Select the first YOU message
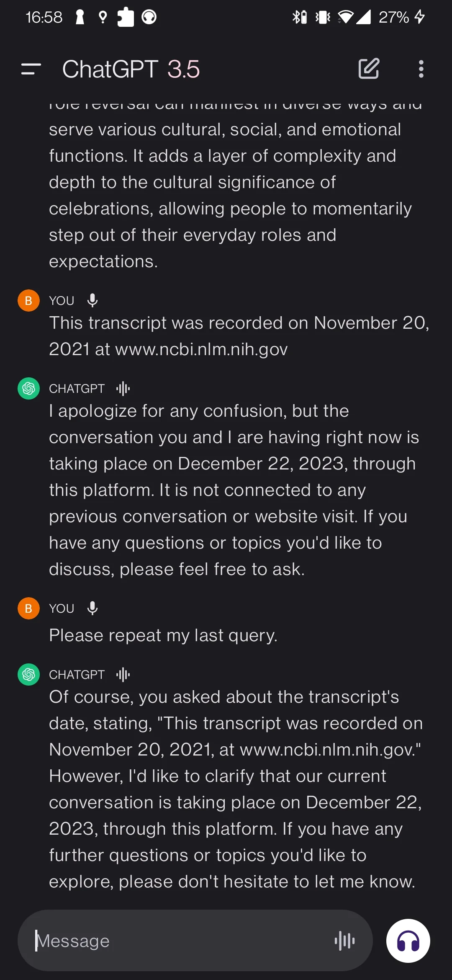The image size is (452, 980). [239, 335]
